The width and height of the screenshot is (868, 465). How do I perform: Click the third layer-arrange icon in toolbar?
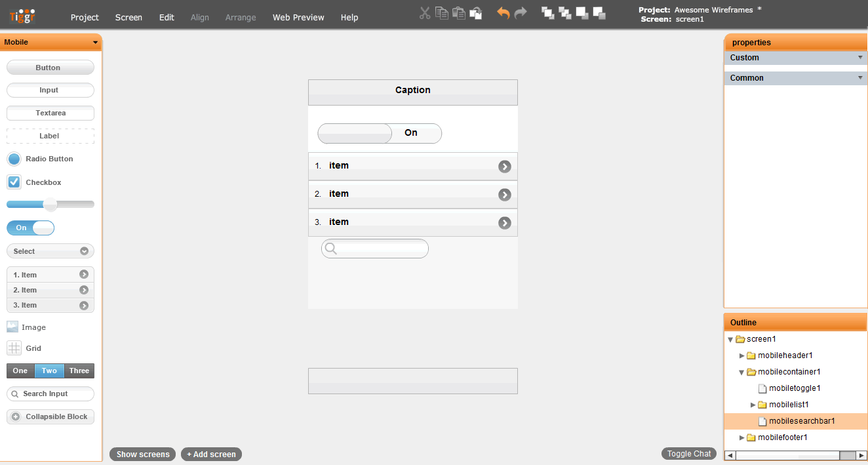(582, 12)
